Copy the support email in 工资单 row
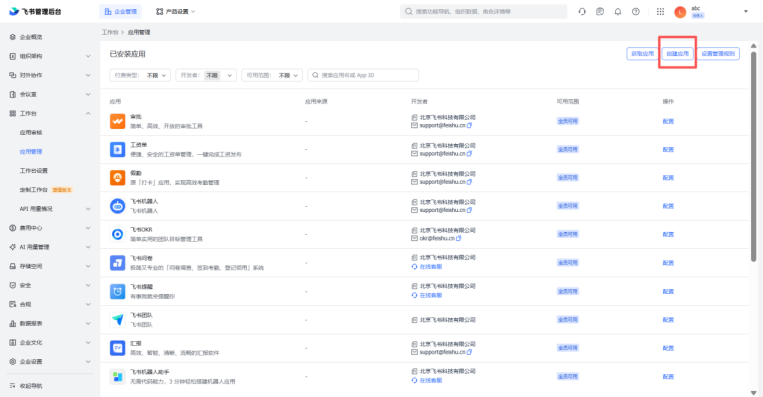The width and height of the screenshot is (763, 397). pyautogui.click(x=470, y=154)
